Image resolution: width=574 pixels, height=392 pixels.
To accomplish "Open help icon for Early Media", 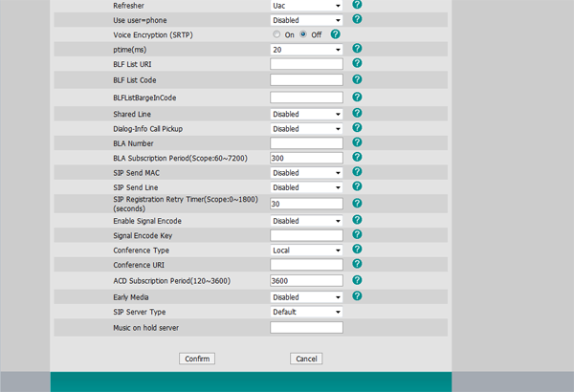I will click(x=357, y=296).
